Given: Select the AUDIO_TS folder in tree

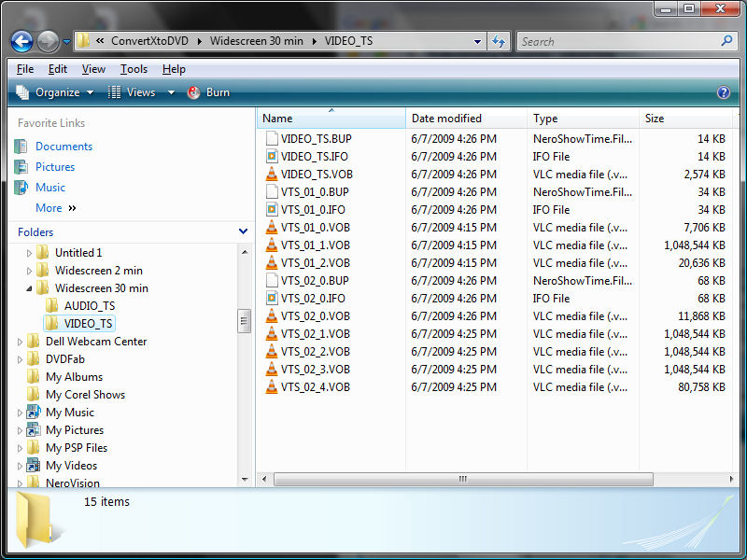Looking at the screenshot, I should (x=90, y=306).
